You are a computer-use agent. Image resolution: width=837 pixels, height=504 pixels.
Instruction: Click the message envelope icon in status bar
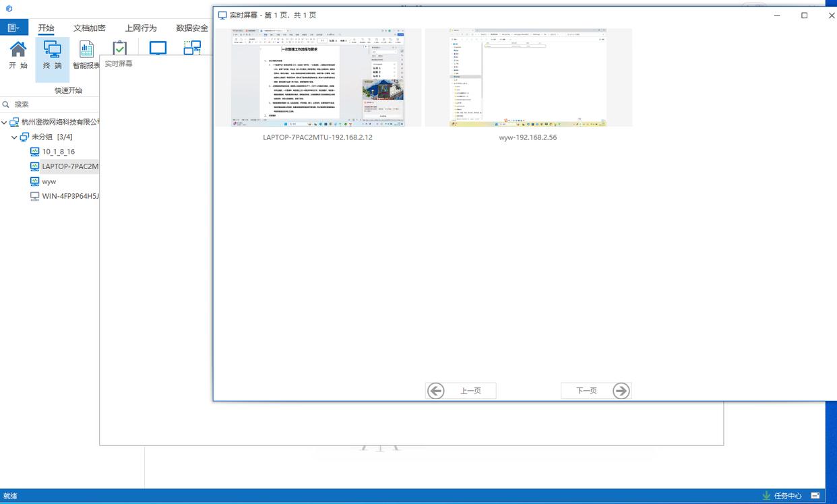(815, 496)
